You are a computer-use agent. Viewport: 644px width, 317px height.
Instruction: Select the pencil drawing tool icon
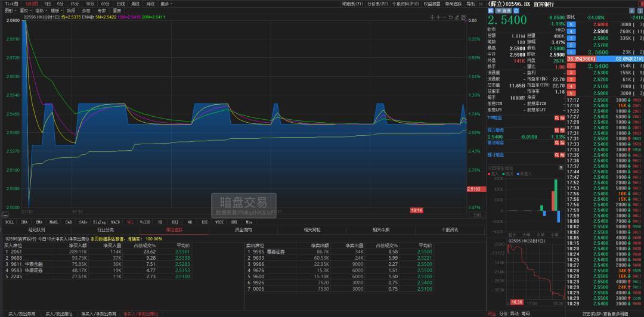click(457, 17)
